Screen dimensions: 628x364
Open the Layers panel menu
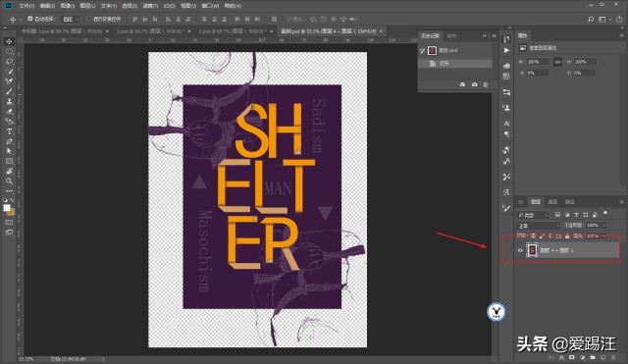tap(621, 202)
